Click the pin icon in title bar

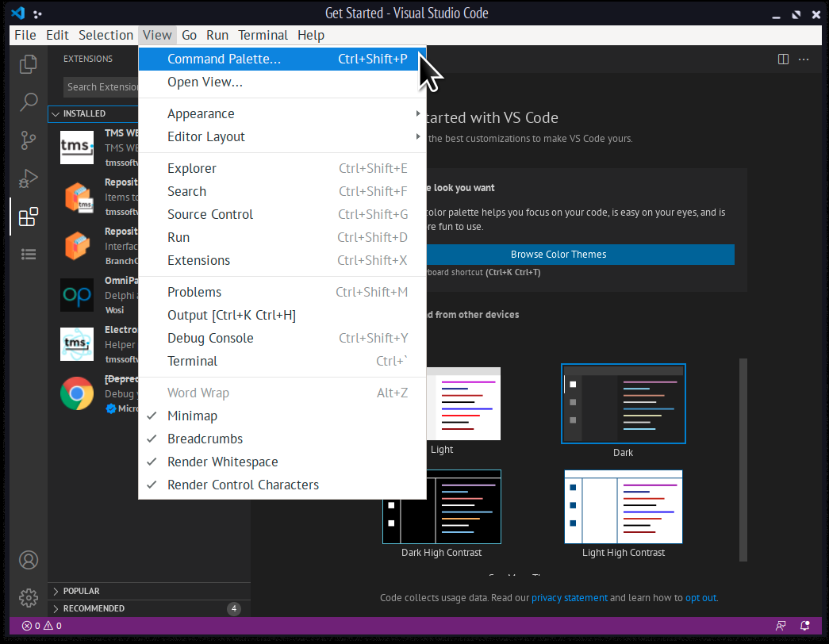pos(37,13)
